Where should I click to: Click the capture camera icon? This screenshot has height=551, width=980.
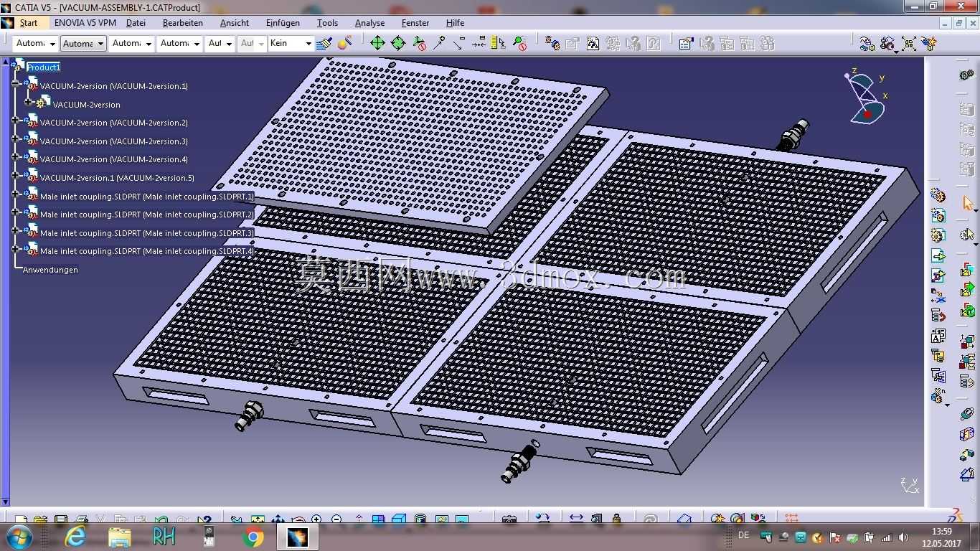(509, 519)
